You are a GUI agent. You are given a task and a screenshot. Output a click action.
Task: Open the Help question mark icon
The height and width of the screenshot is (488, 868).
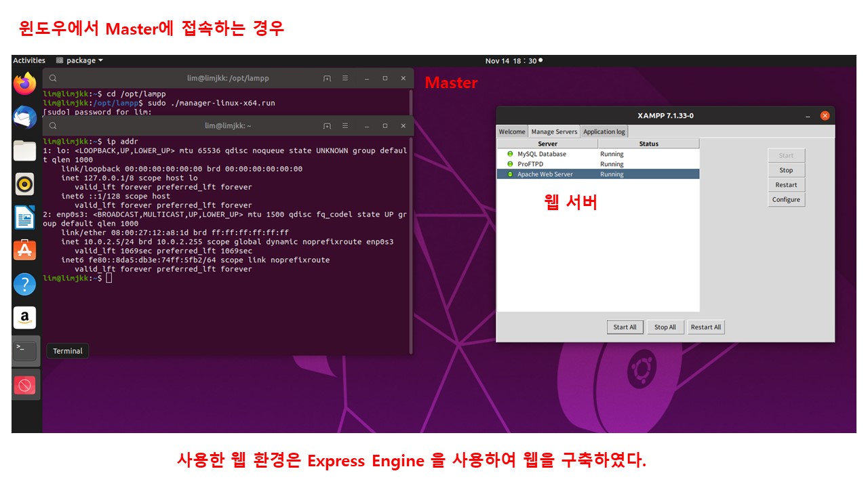point(25,284)
